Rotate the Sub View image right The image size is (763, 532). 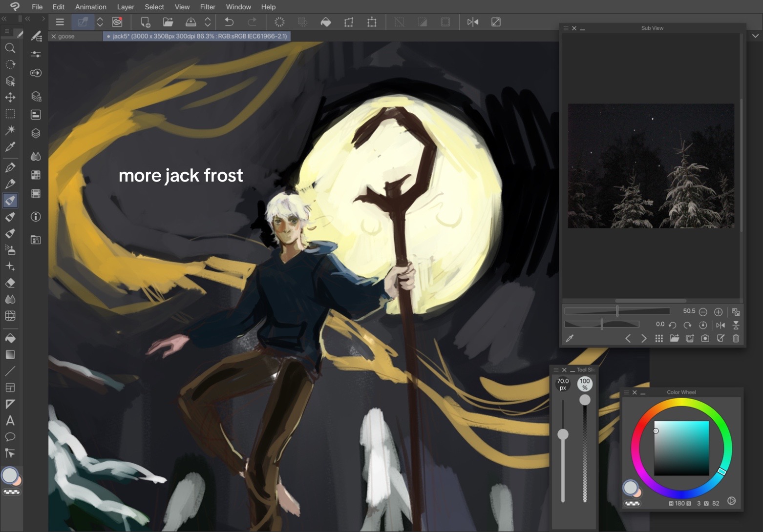point(687,325)
